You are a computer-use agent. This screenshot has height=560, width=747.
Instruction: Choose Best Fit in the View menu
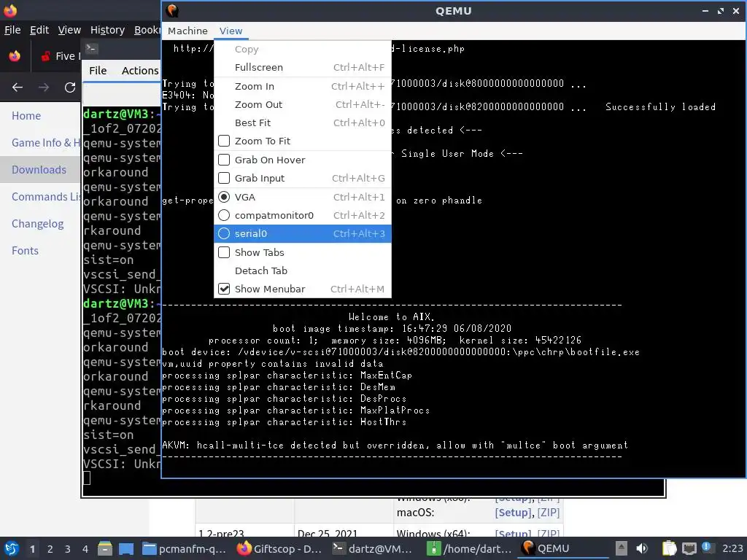point(303,122)
